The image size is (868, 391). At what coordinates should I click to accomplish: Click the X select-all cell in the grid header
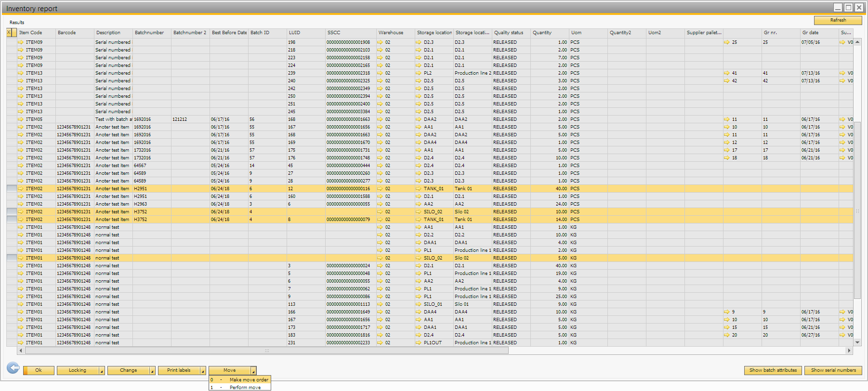coord(9,33)
